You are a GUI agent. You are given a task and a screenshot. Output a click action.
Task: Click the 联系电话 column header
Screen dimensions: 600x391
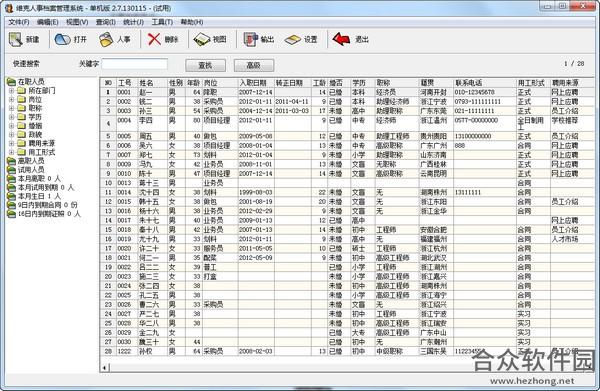[484, 83]
